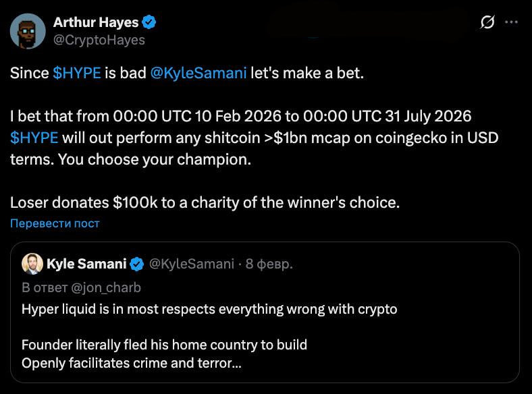Viewport: 532px width, 394px height.
Task: Click Arthur Hayes' profile avatar
Action: (26, 30)
